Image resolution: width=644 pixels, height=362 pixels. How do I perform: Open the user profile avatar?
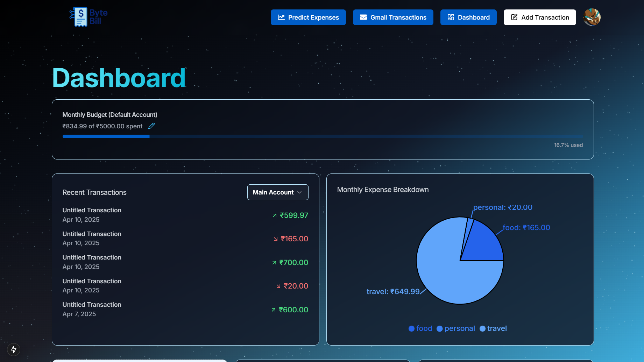click(x=592, y=17)
